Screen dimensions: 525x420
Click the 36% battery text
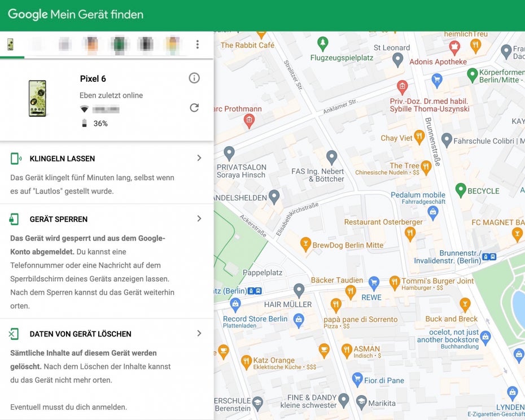coord(100,123)
